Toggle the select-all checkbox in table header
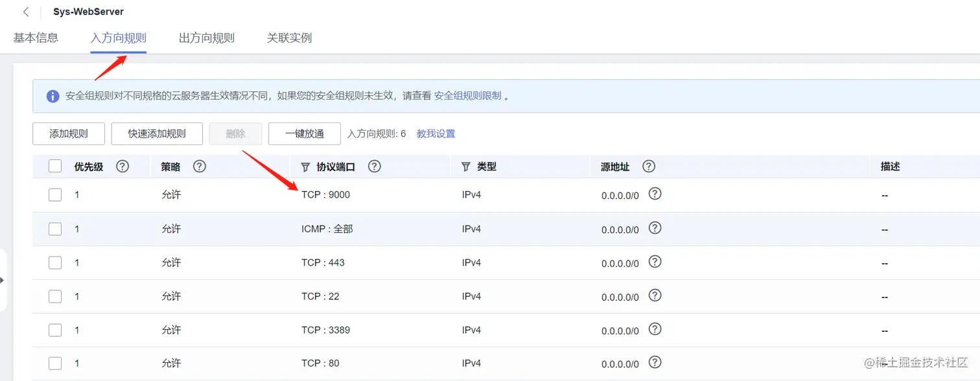This screenshot has width=980, height=381. coord(55,167)
